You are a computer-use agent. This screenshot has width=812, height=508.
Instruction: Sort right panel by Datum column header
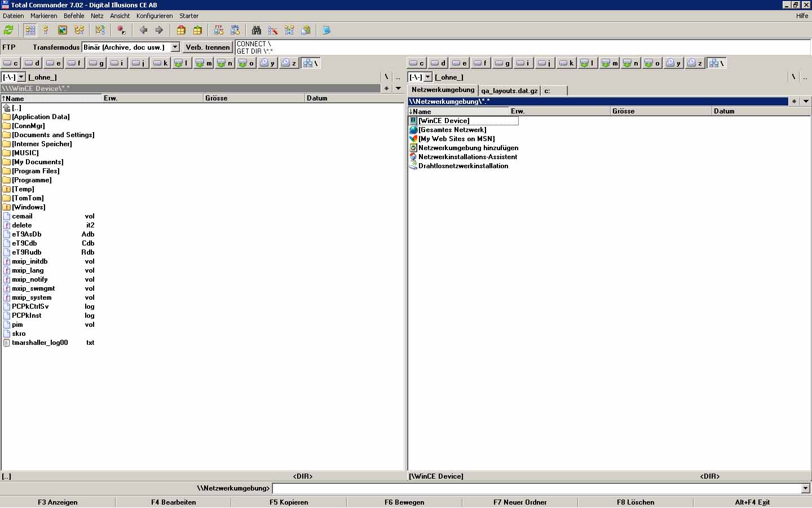[761, 111]
